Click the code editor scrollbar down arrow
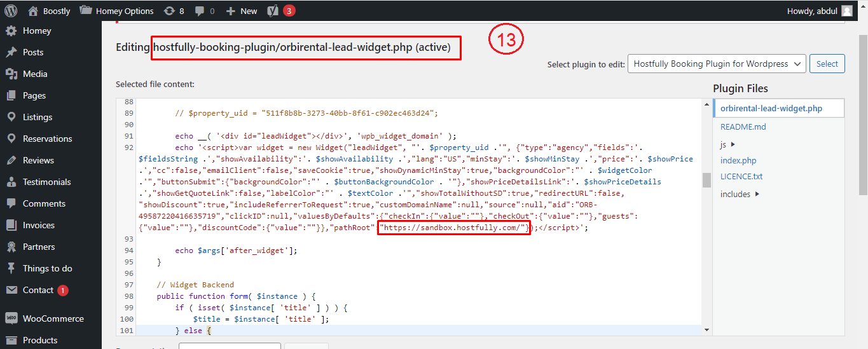 [706, 330]
